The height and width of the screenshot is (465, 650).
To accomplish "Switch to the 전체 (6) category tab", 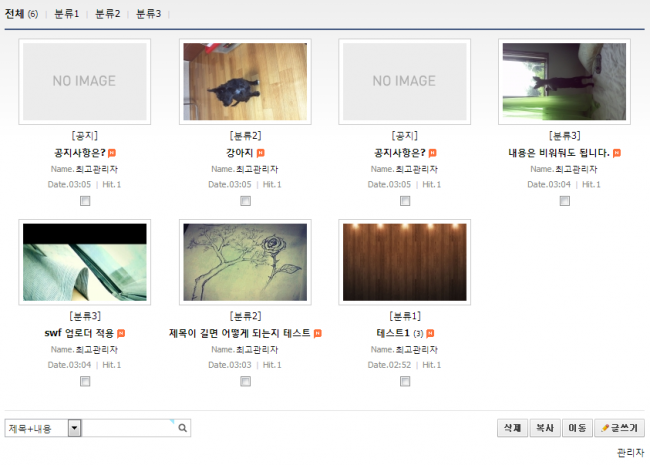I will click(x=21, y=14).
